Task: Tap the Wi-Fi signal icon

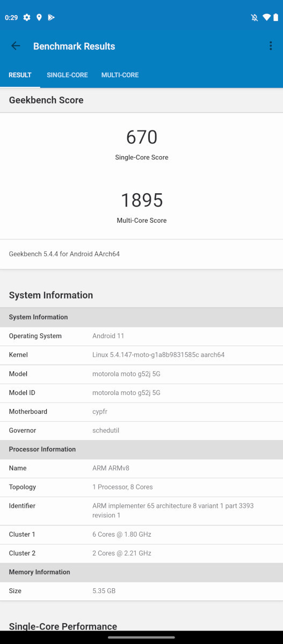Action: pyautogui.click(x=266, y=18)
